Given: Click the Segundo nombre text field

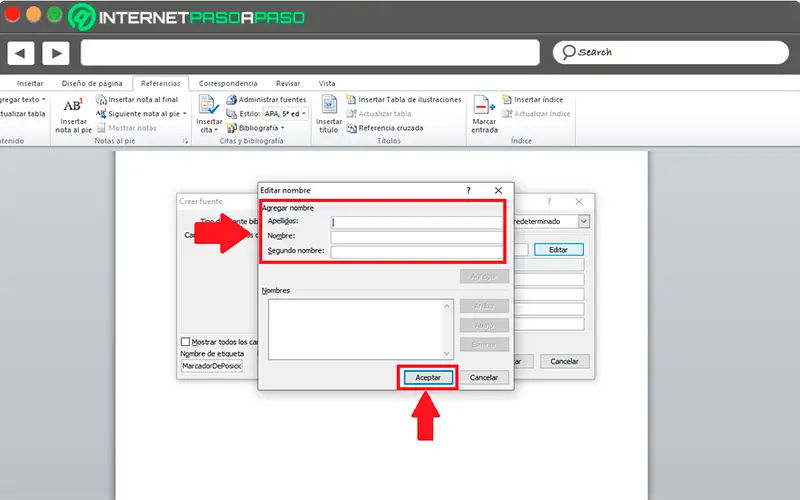Looking at the screenshot, I should click(416, 252).
